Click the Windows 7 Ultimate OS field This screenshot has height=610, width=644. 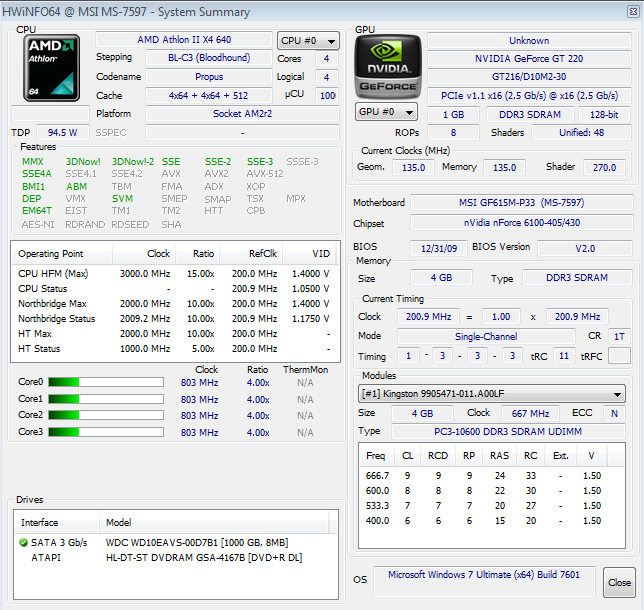tap(484, 581)
